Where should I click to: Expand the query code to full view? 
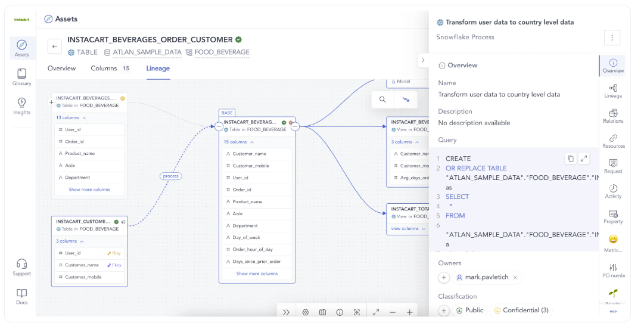[x=584, y=159]
